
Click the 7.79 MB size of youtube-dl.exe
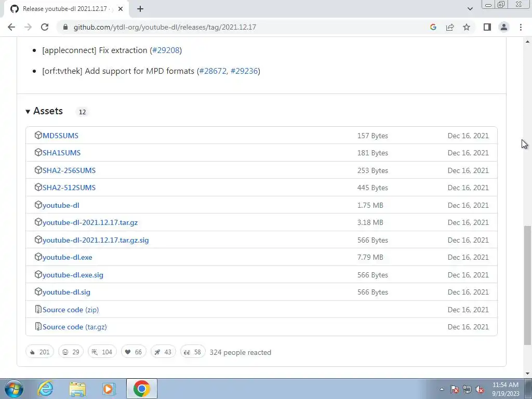pos(370,257)
